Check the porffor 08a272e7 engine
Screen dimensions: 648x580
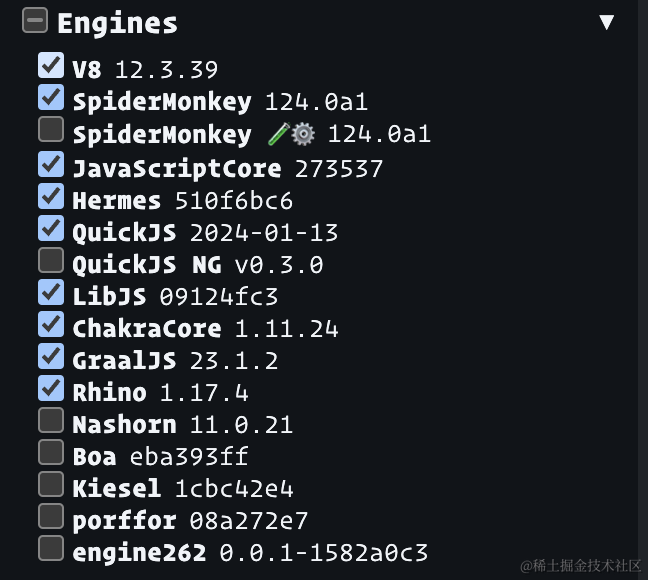tap(51, 516)
